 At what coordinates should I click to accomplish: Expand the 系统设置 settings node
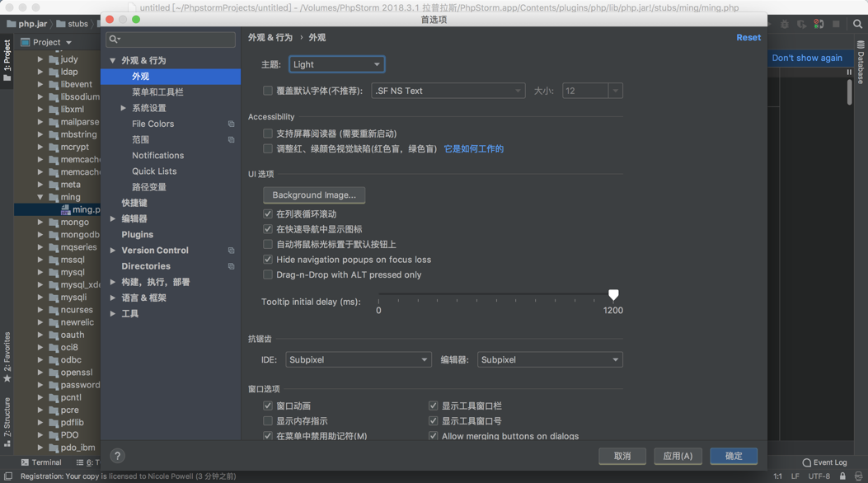click(x=124, y=109)
